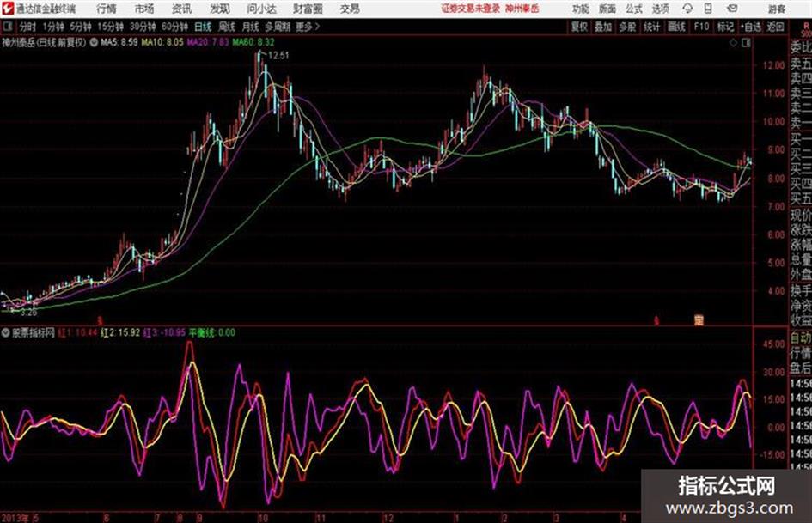
Task: Toggle the 自选 watchlist button
Action: click(750, 27)
